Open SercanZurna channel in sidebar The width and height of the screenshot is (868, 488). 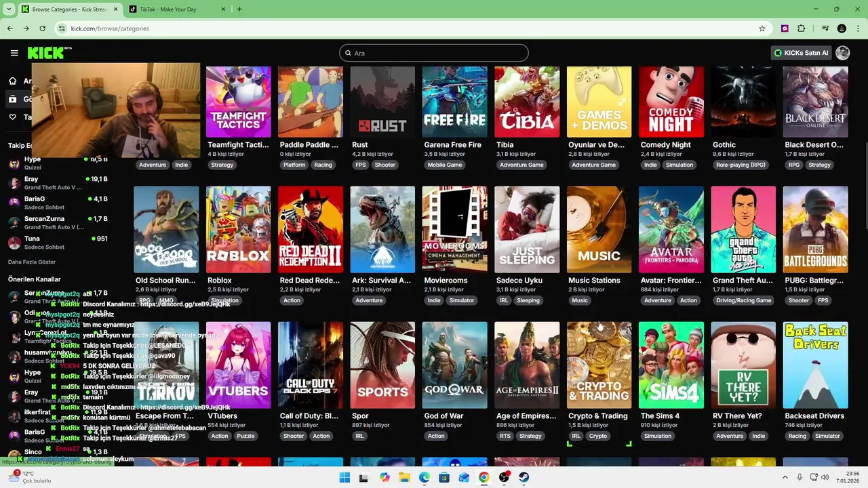[58, 222]
